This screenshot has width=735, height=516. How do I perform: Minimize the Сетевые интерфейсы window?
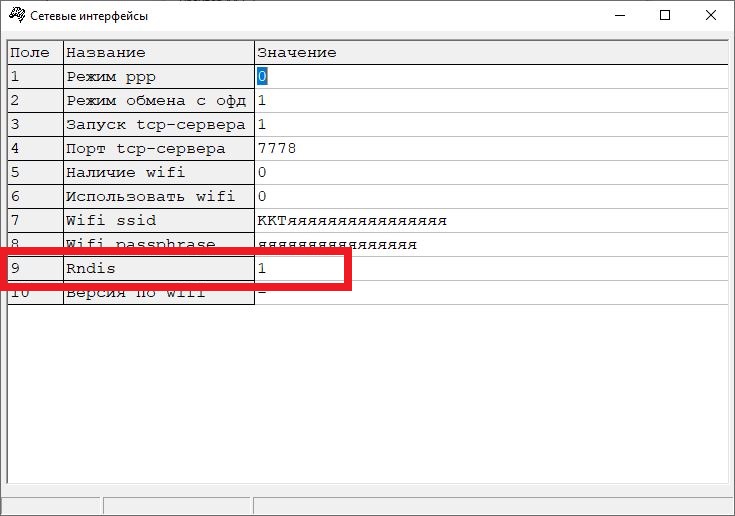[x=618, y=15]
